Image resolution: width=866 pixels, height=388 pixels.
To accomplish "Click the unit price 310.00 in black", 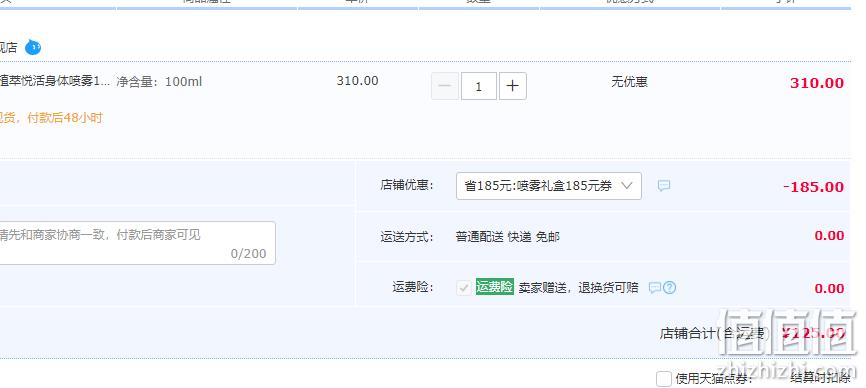I will (357, 81).
